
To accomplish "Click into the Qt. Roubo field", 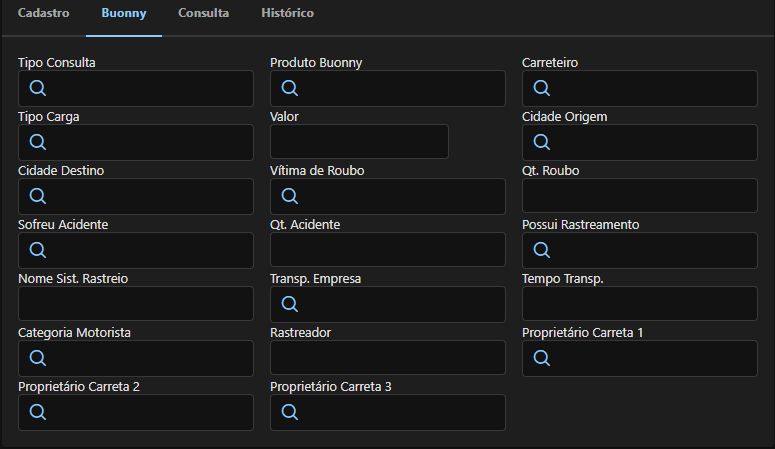I will (640, 195).
